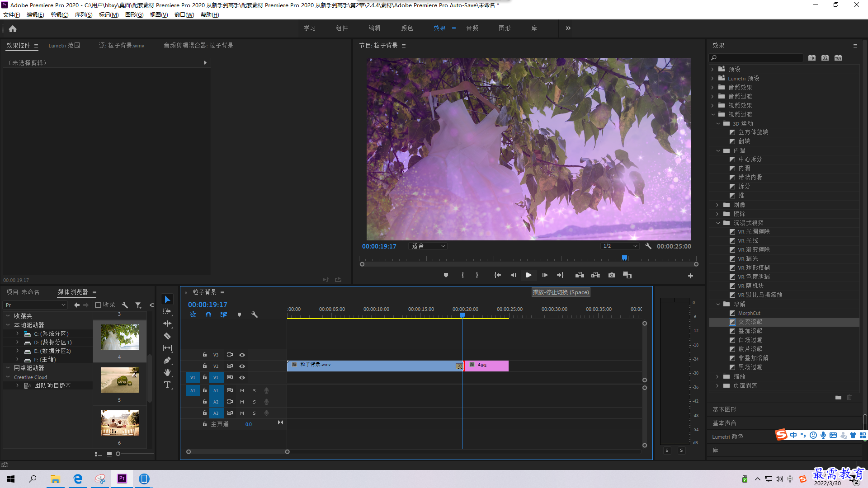The height and width of the screenshot is (488, 868).
Task: Select the Type tool
Action: pos(167,385)
